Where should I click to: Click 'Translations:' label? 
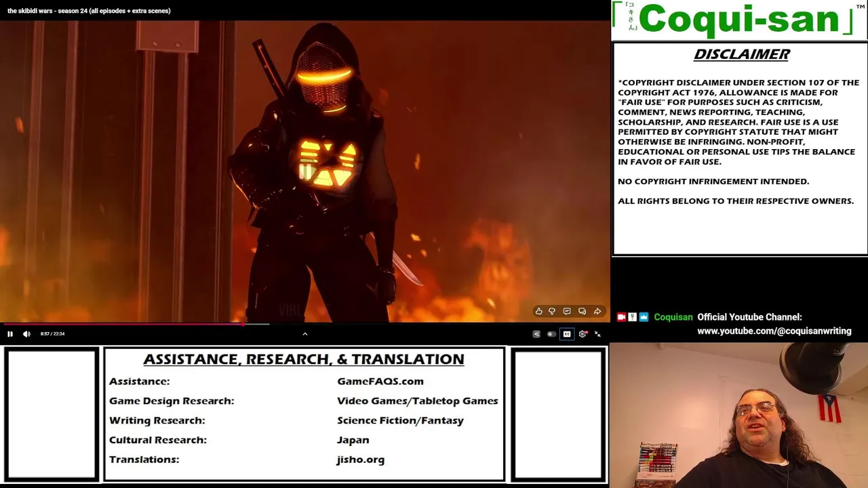coord(144,460)
